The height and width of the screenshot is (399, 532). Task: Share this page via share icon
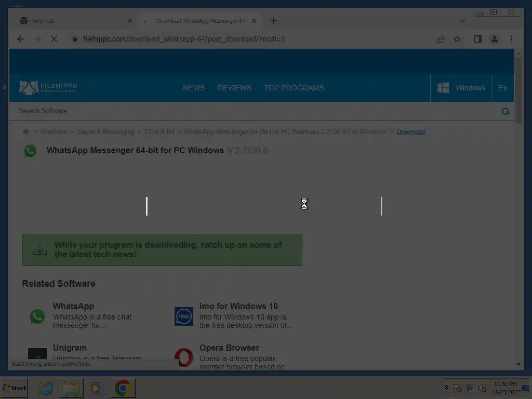click(x=441, y=39)
